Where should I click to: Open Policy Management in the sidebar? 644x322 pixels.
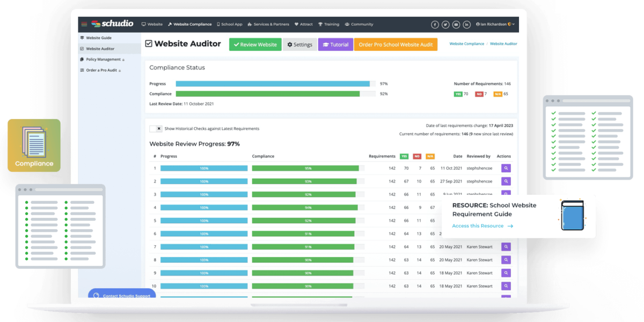pos(103,60)
